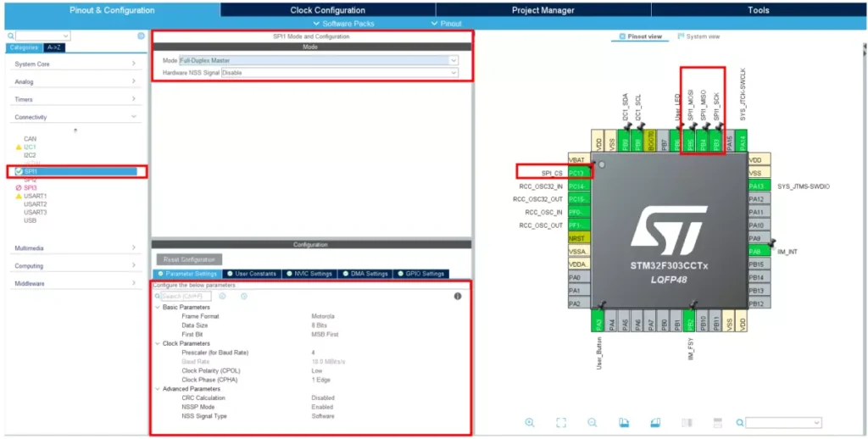Click the second round icon beside parameter search
The image size is (868, 439).
[243, 296]
